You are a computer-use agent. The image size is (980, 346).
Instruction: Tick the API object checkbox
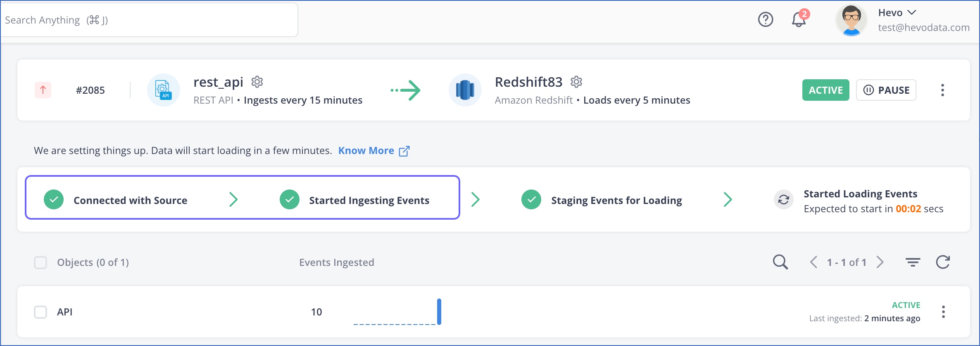40,312
